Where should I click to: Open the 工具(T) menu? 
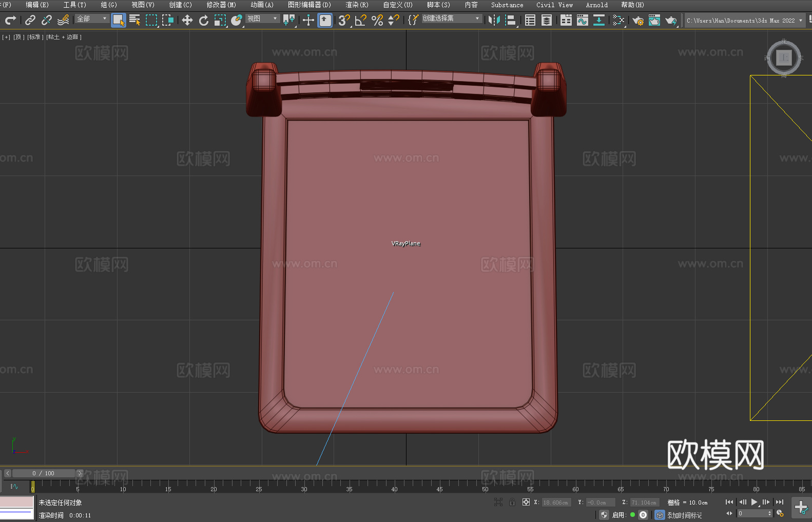[74, 5]
